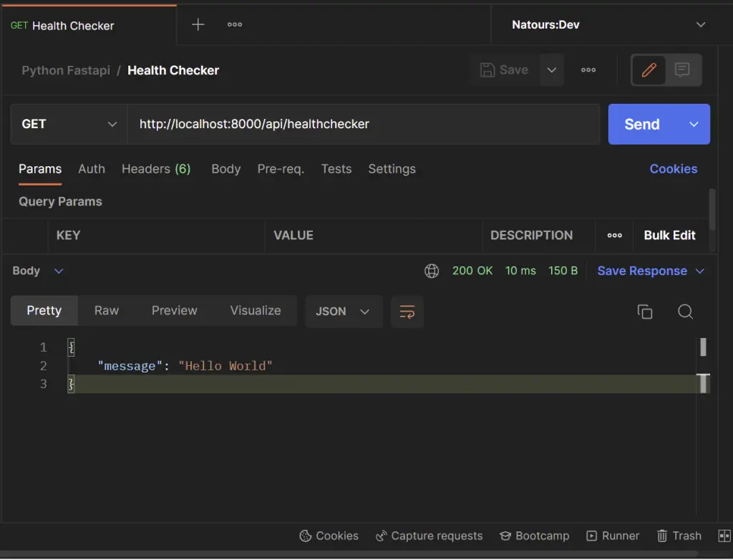Open search in response with the magnifier icon
The image size is (733, 560).
tap(685, 312)
